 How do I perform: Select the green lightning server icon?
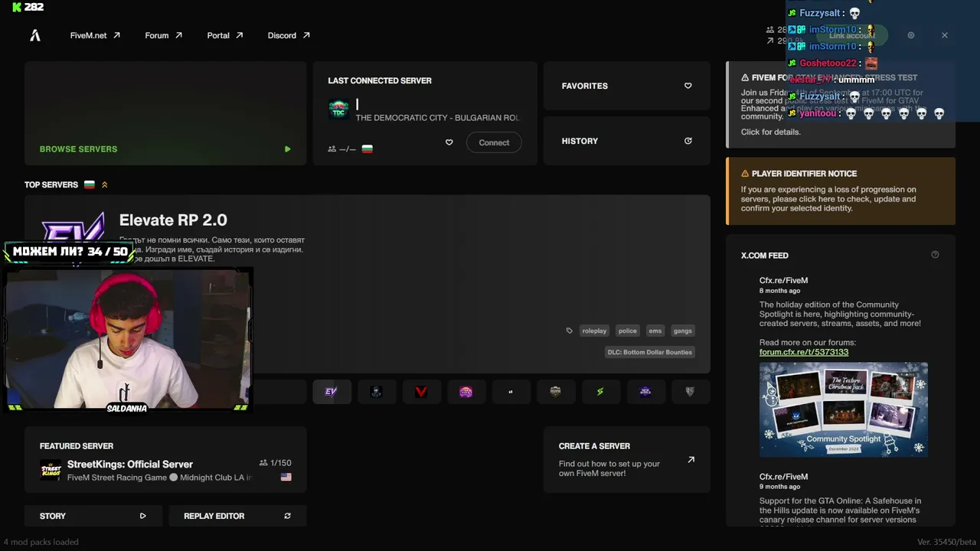click(x=600, y=392)
